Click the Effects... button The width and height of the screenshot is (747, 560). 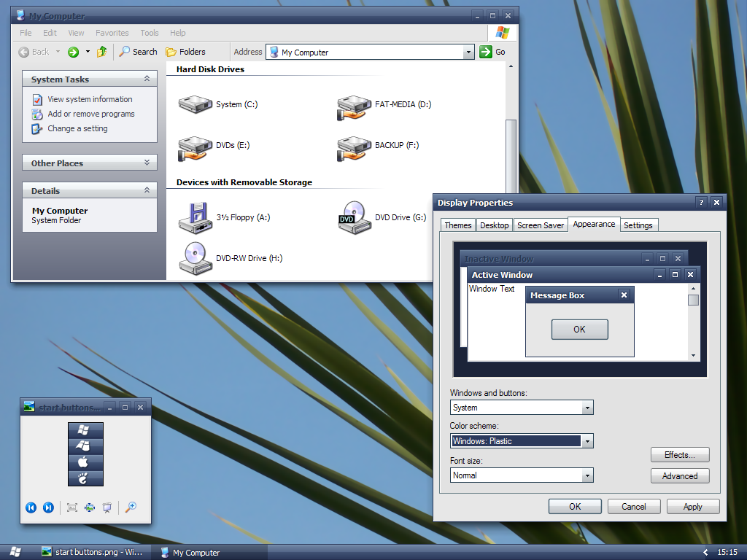tap(680, 455)
